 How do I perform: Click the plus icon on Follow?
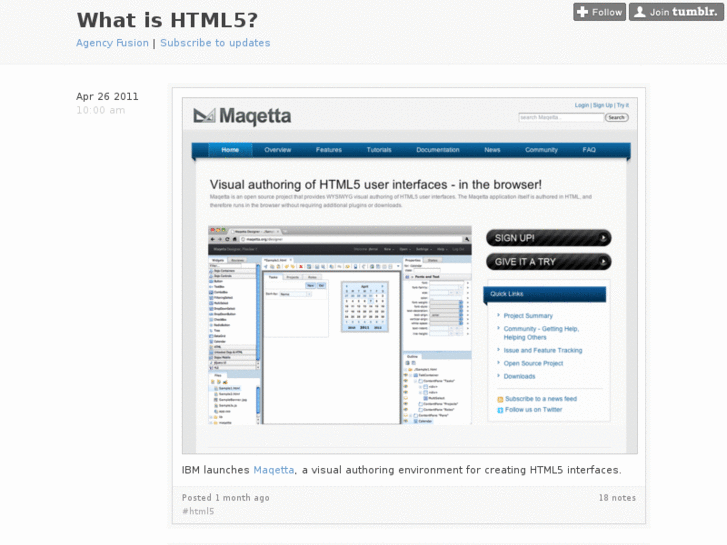tap(582, 12)
